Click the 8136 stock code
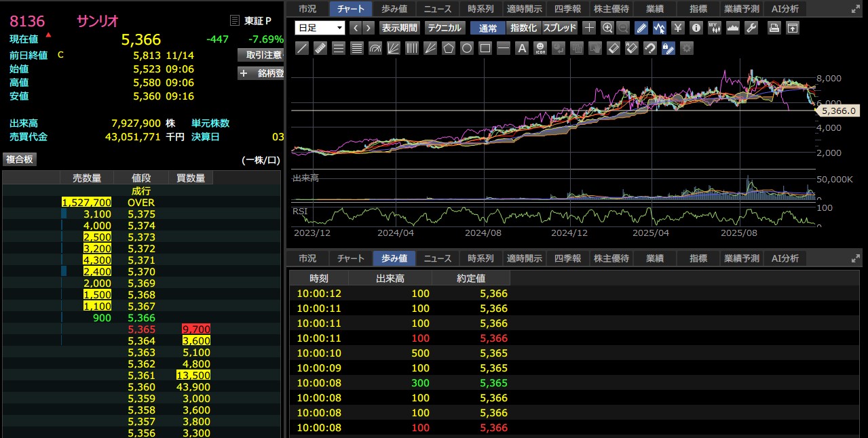Viewport: 868px width, 438px height. 27,20
